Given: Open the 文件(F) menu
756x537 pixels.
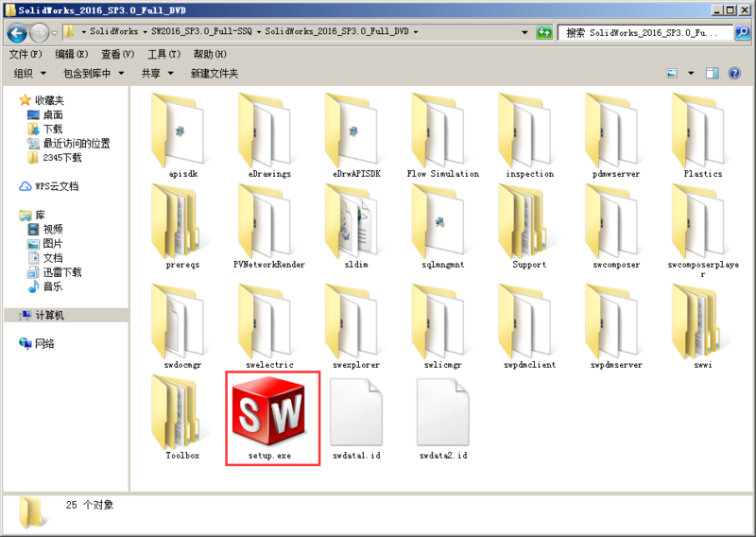Looking at the screenshot, I should pyautogui.click(x=26, y=54).
